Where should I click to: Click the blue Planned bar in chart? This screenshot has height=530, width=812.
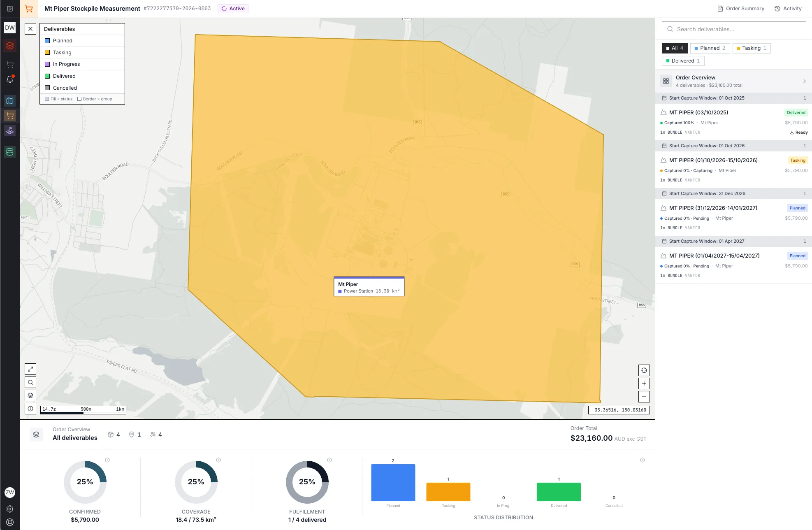393,483
